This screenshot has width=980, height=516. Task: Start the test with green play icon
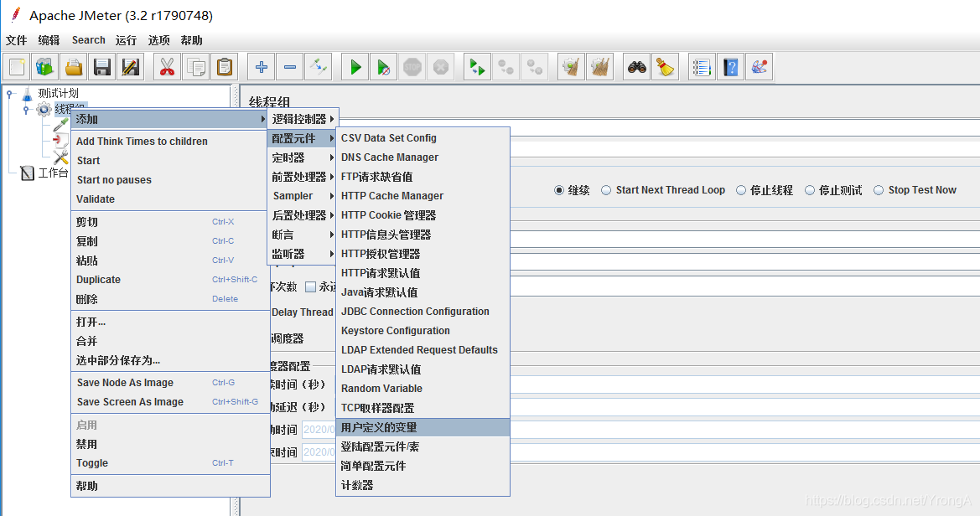click(x=355, y=67)
